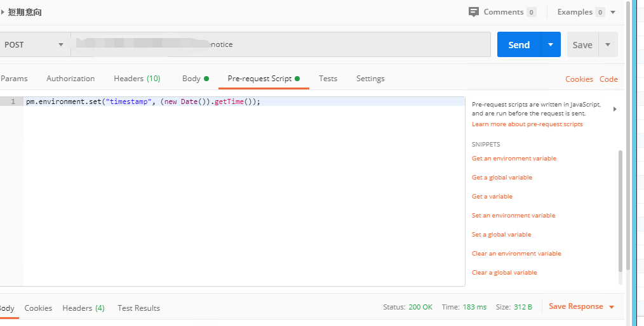
Task: Open the Save options dropdown arrow
Action: click(x=608, y=44)
